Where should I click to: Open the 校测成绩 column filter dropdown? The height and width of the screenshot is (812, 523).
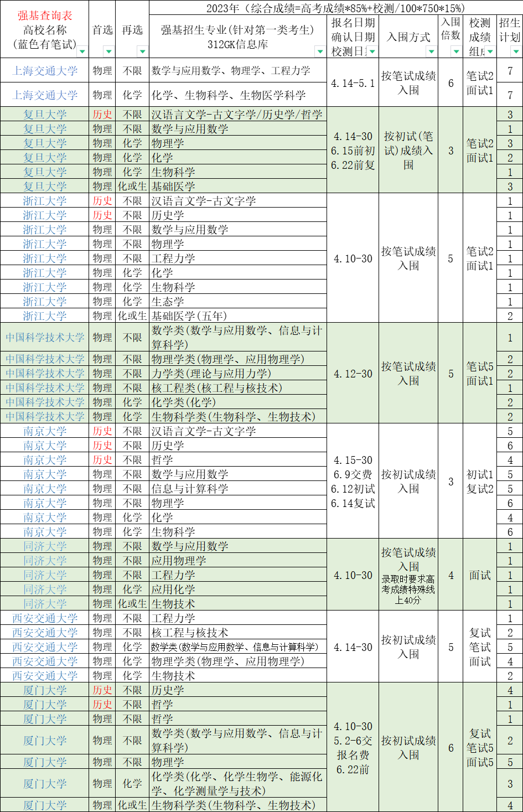[490, 51]
